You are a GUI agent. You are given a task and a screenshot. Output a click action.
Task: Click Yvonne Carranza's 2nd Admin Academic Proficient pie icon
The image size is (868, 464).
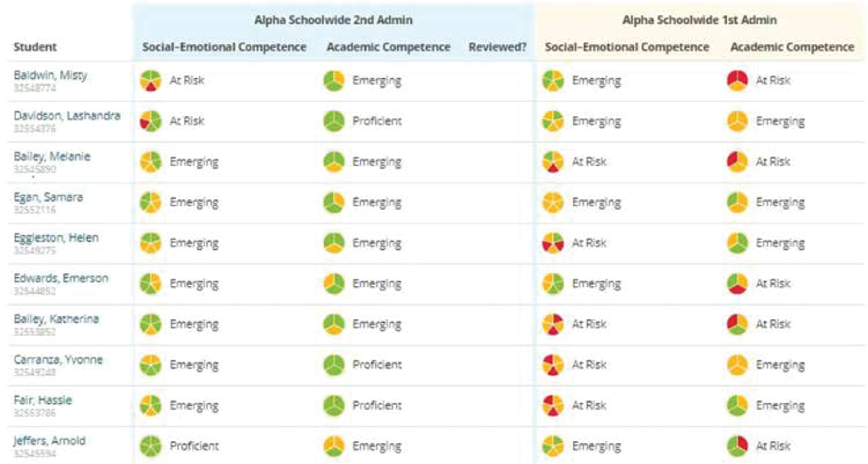[334, 364]
